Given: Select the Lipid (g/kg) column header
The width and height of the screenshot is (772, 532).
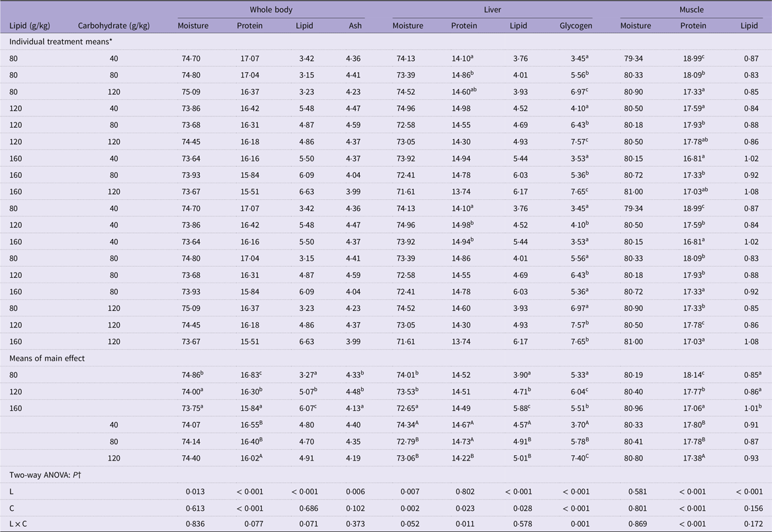Looking at the screenshot, I should click(x=30, y=26).
